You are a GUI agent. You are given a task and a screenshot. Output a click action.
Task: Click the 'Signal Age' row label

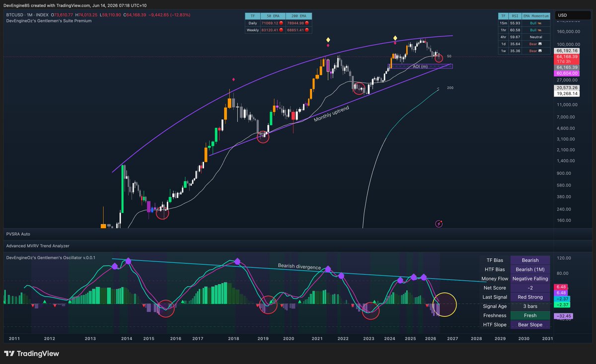coord(494,306)
